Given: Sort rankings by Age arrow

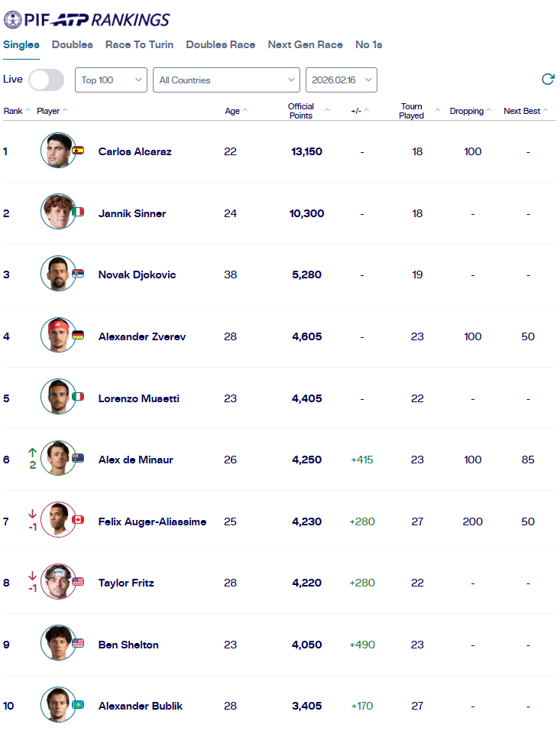Looking at the screenshot, I should click(246, 111).
